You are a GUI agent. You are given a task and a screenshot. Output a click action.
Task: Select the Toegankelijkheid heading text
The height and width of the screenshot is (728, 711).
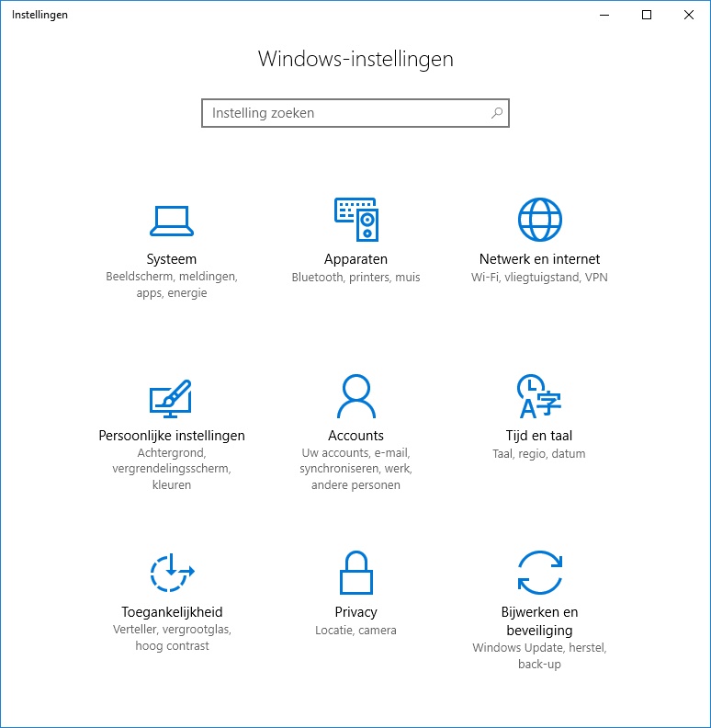tap(172, 612)
